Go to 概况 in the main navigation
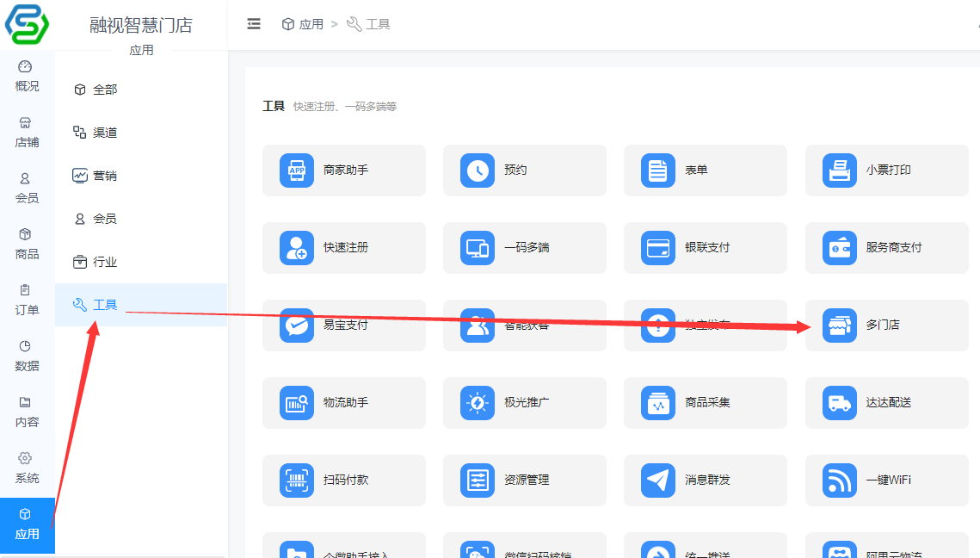This screenshot has height=558, width=980. (x=27, y=77)
